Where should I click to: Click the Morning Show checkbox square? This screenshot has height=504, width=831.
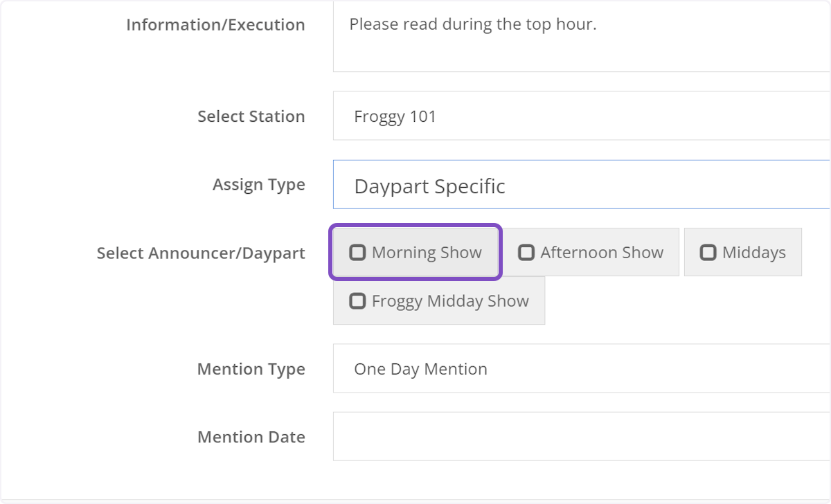coord(358,252)
